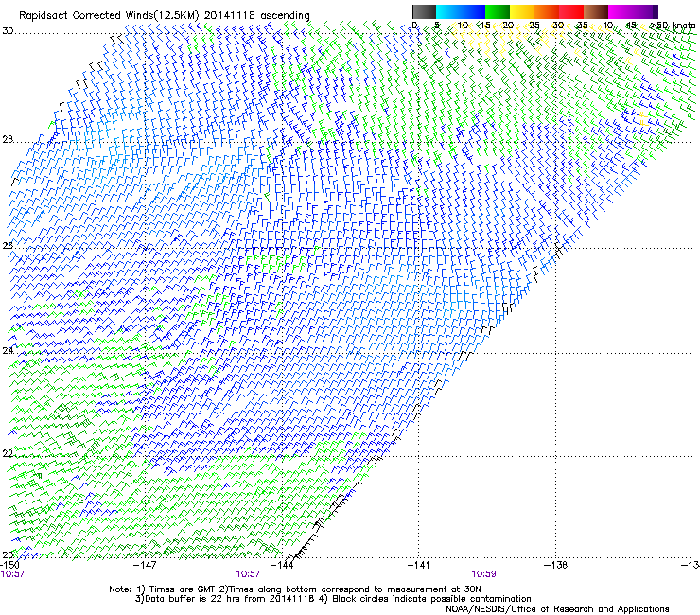This screenshot has height=615, width=700.
Task: Click the cyan 5-10 knots legend swatch
Action: (x=448, y=11)
